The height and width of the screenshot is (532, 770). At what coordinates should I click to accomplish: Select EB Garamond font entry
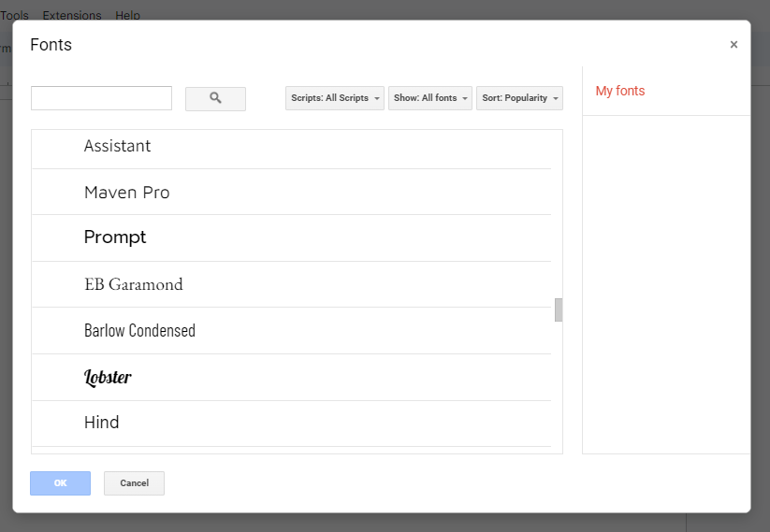133,284
